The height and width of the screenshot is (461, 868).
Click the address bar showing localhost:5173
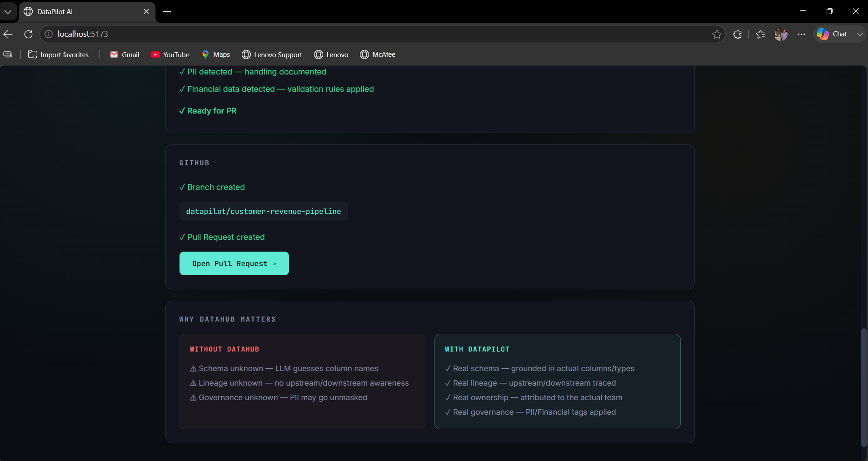[x=382, y=34]
